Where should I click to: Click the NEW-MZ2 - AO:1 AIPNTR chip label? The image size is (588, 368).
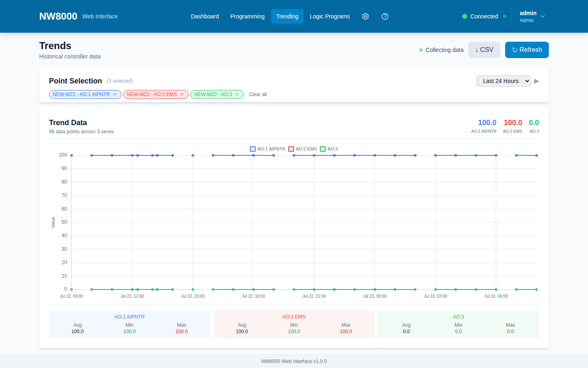coord(81,94)
